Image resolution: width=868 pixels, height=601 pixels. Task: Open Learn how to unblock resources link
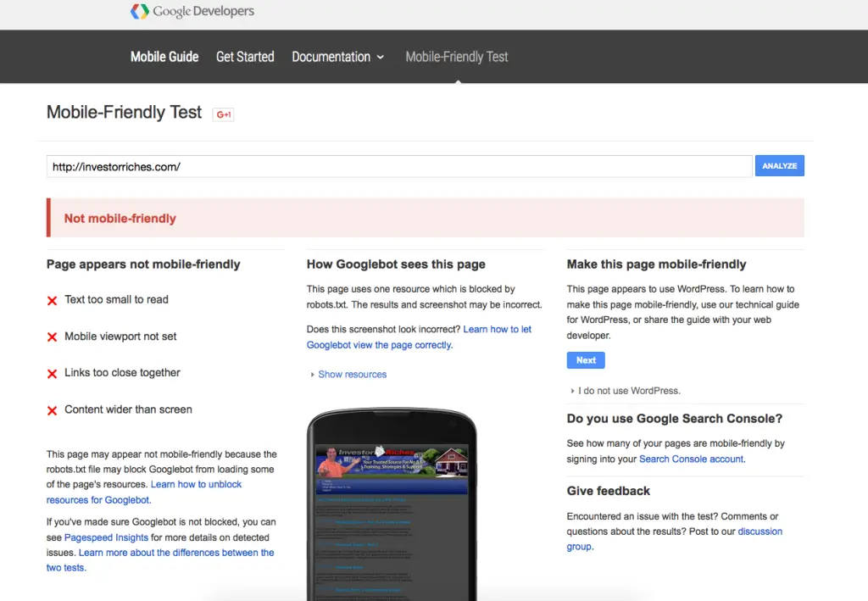pyautogui.click(x=144, y=492)
